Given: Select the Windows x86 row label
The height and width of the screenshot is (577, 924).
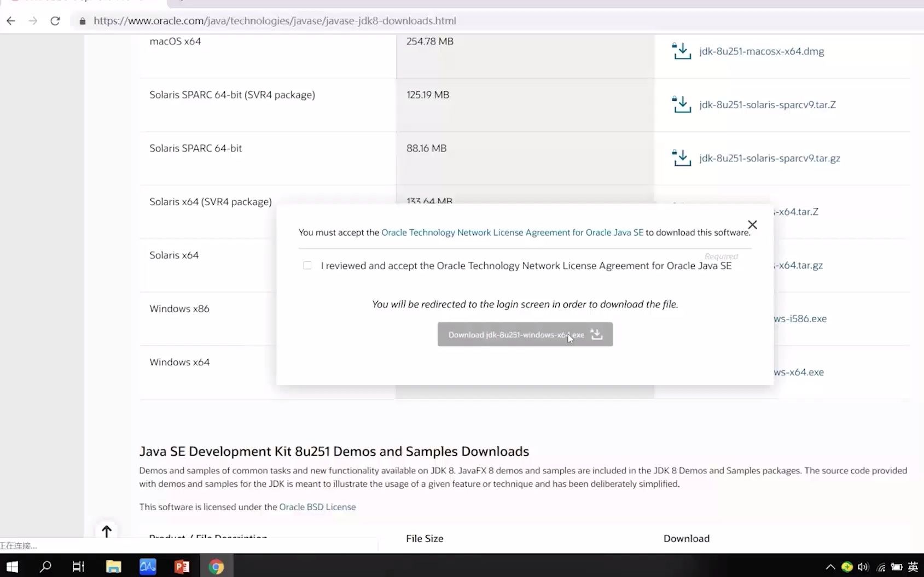Looking at the screenshot, I should coord(179,308).
